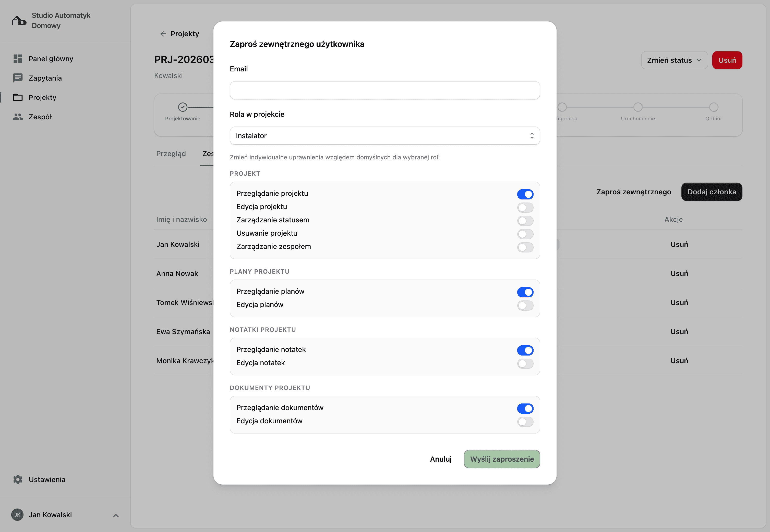
Task: Open the Zmień status dropdown
Action: click(674, 60)
